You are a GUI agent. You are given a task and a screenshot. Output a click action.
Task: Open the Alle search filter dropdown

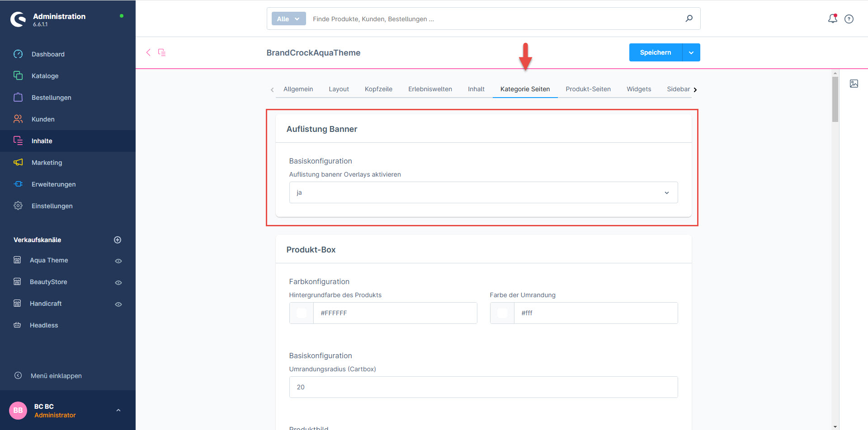tap(288, 19)
